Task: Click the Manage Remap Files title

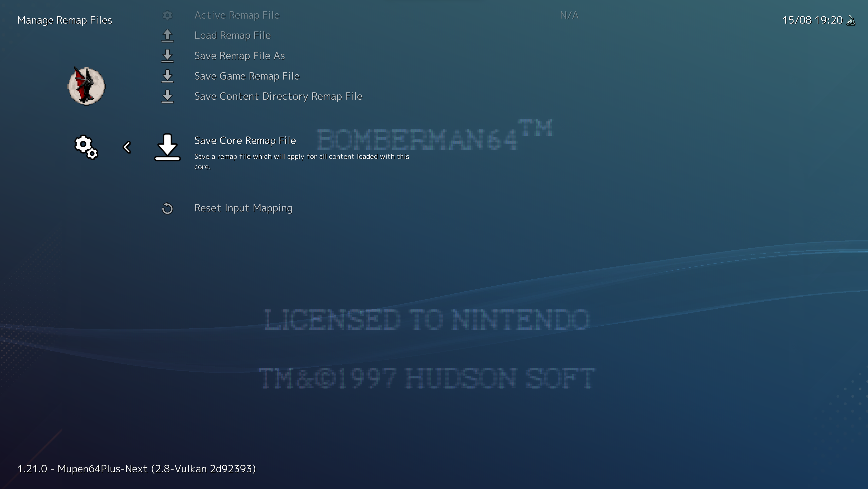Action: (x=64, y=20)
